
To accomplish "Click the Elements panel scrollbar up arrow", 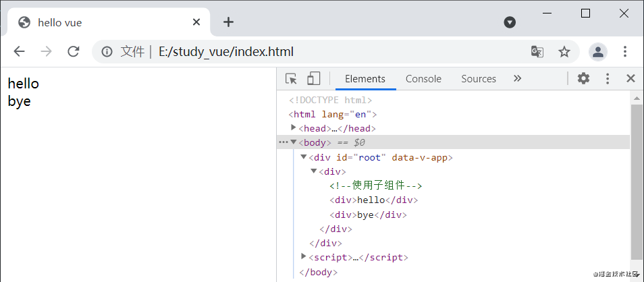I will 637,98.
